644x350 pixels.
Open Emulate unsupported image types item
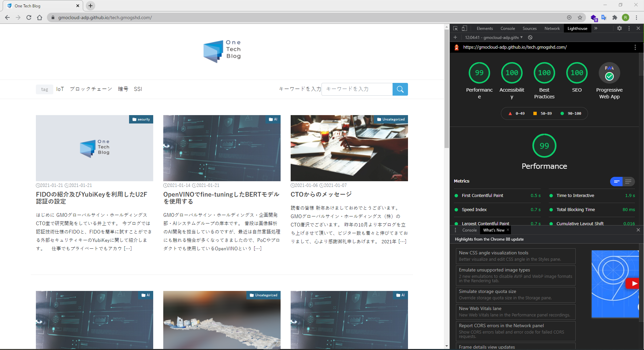(516, 276)
